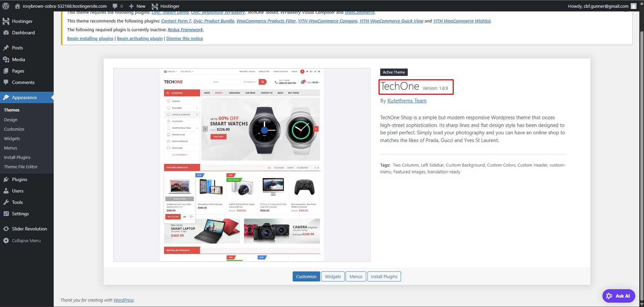
Task: Select Customize in the sidebar submenu
Action: pyautogui.click(x=14, y=129)
